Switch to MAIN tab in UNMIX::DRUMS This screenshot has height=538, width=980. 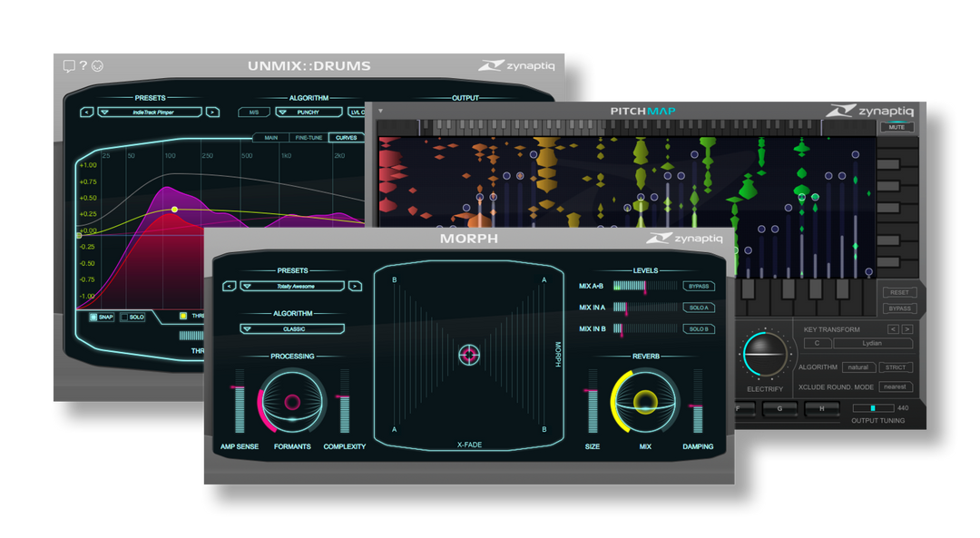[x=271, y=138]
